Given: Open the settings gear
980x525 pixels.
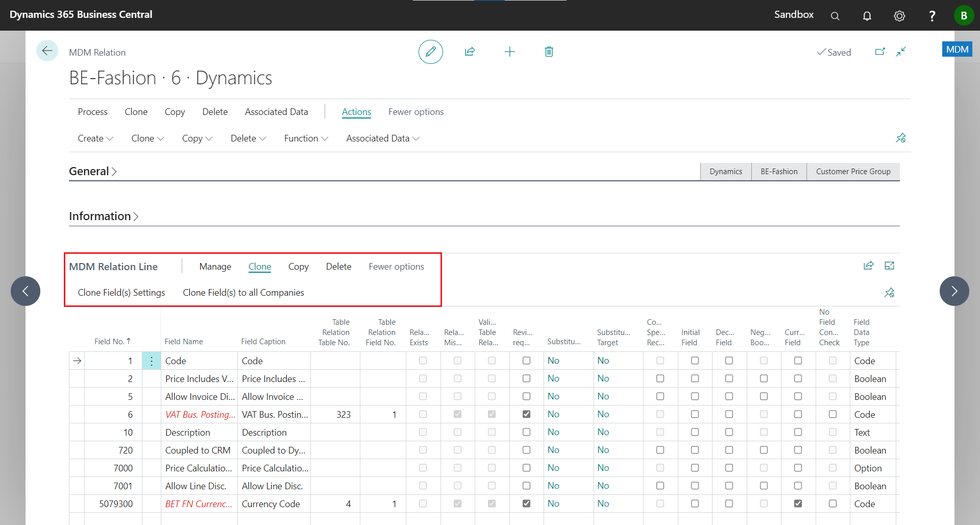Looking at the screenshot, I should pyautogui.click(x=899, y=16).
